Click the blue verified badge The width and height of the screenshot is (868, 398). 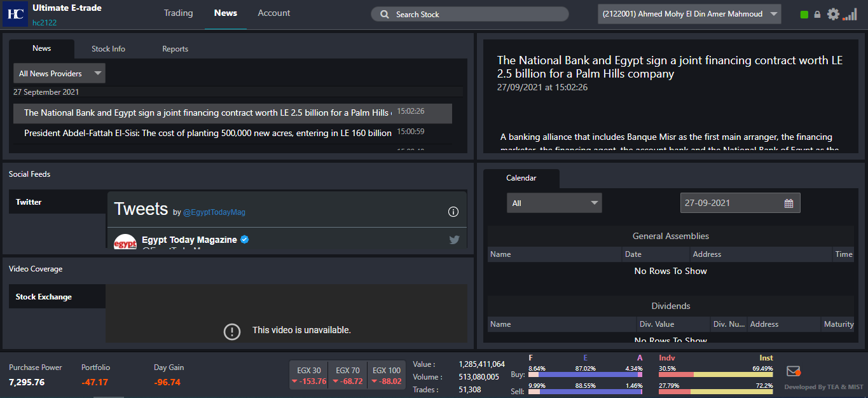click(244, 240)
